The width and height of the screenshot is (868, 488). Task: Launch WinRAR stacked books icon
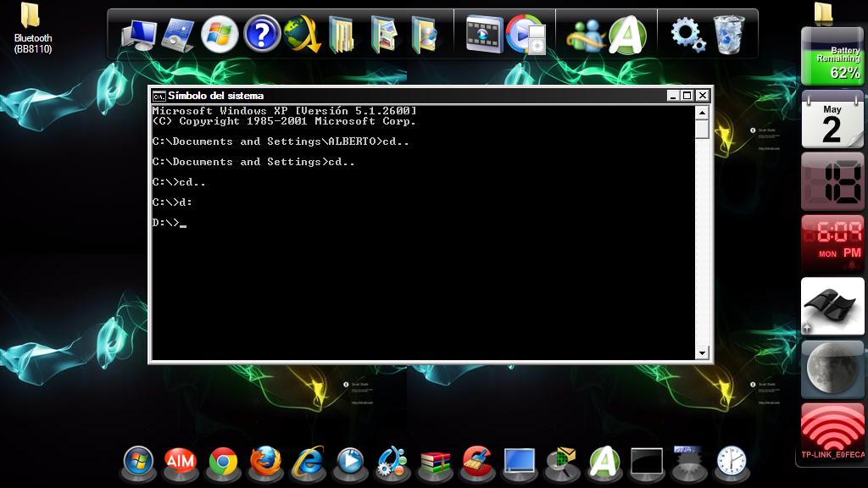coord(435,463)
